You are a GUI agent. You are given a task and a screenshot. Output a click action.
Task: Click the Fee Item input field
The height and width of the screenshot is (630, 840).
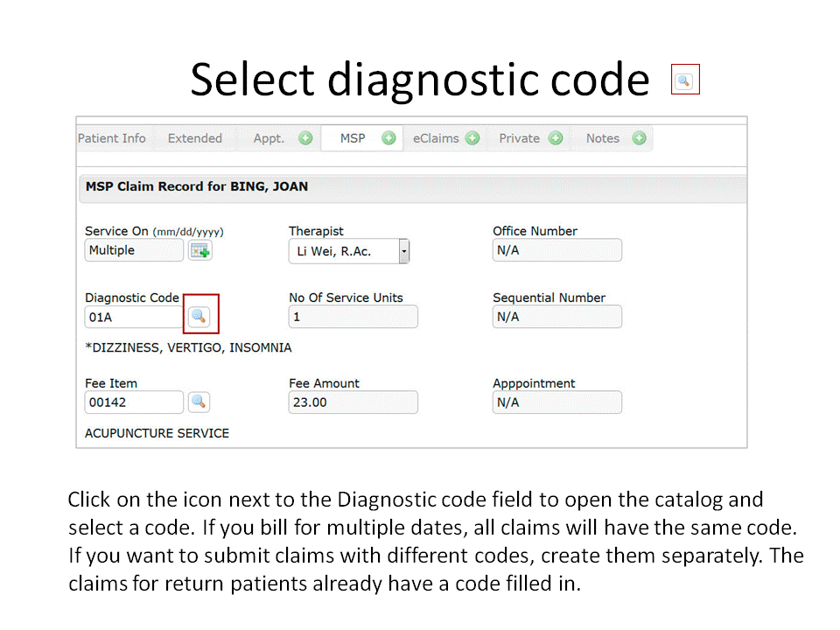[134, 402]
